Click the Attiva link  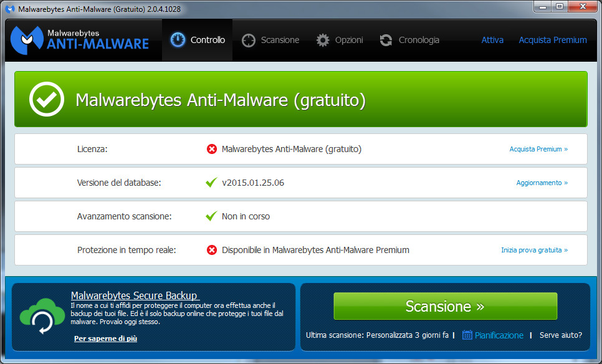[492, 40]
